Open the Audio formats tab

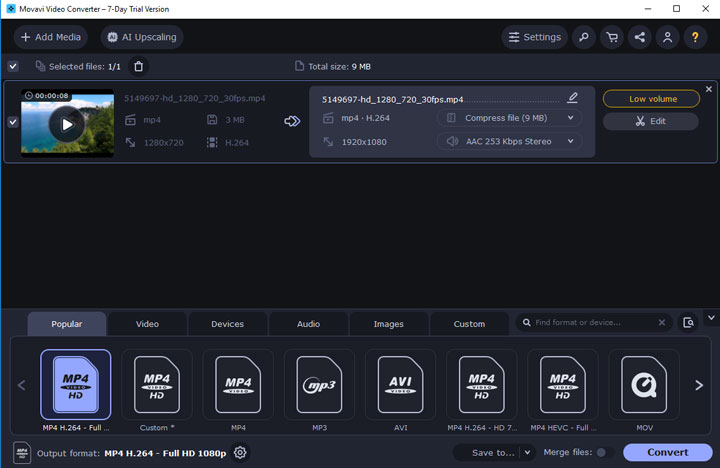(x=308, y=324)
